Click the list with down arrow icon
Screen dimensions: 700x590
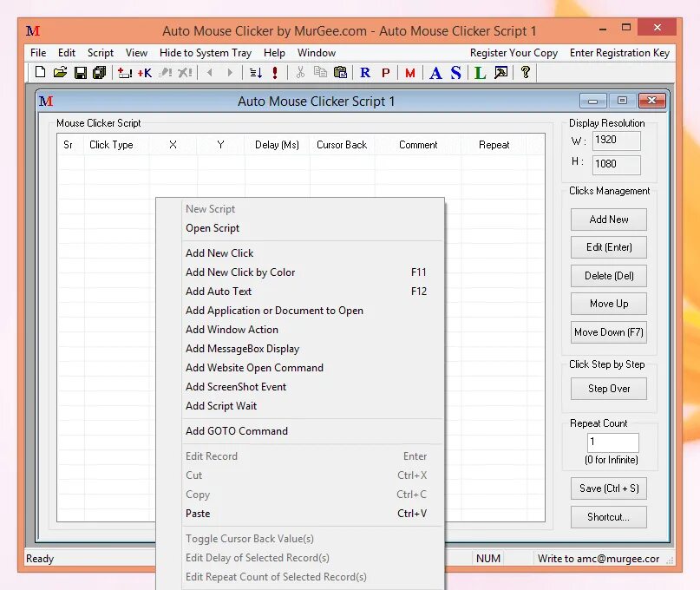[256, 72]
